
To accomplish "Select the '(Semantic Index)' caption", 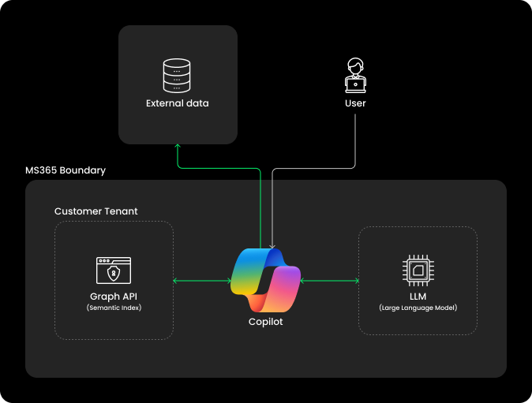I will click(114, 308).
